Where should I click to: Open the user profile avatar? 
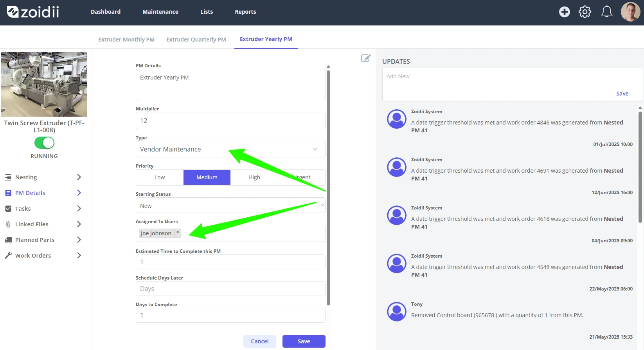click(630, 12)
